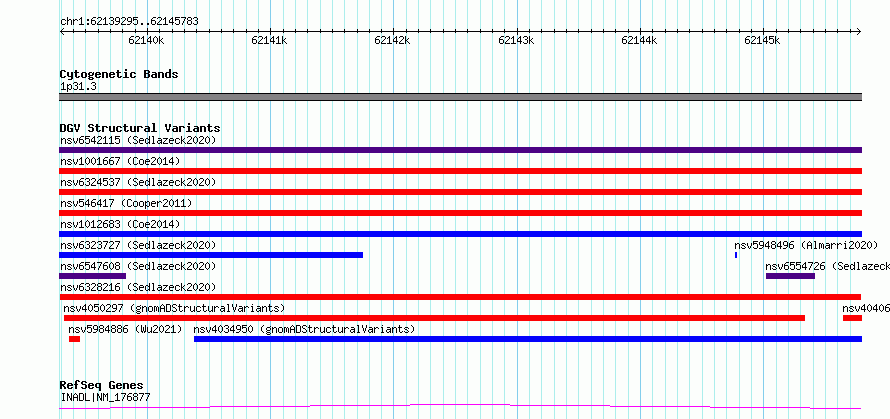Open the nsv5984886 (Wu2021) label
Image resolution: width=890 pixels, height=419 pixels.
click(125, 329)
